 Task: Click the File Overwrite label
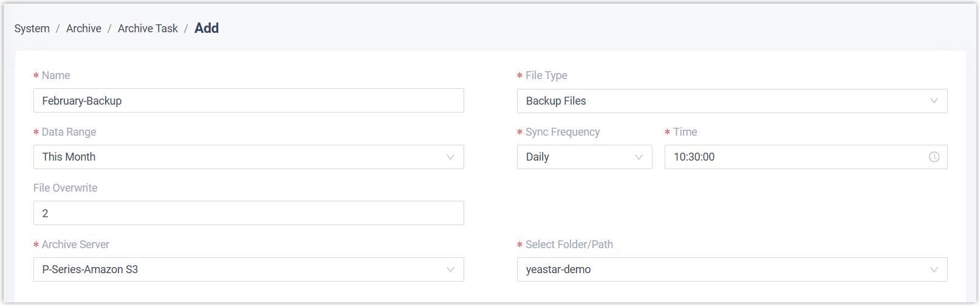tap(66, 188)
